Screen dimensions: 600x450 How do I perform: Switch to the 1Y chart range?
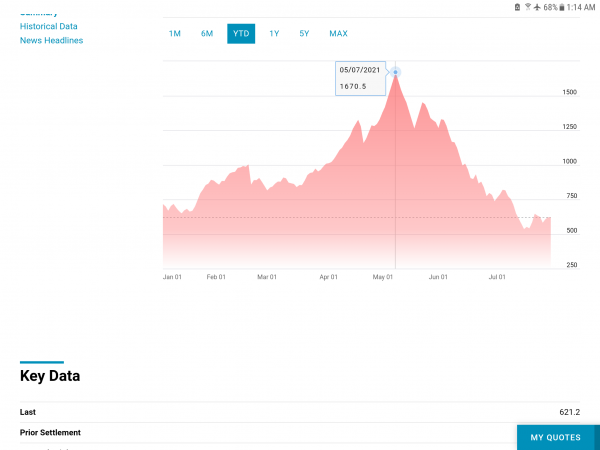click(274, 33)
